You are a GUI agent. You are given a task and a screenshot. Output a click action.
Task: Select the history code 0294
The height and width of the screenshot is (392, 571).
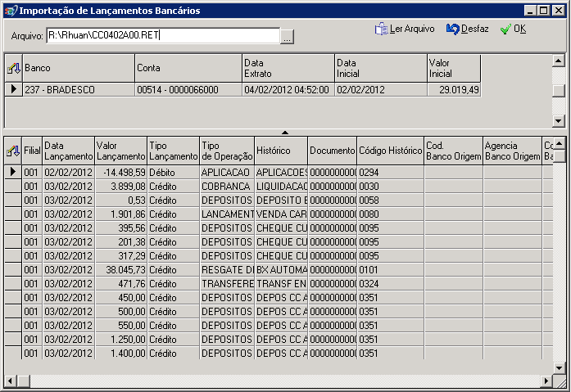tap(391, 173)
